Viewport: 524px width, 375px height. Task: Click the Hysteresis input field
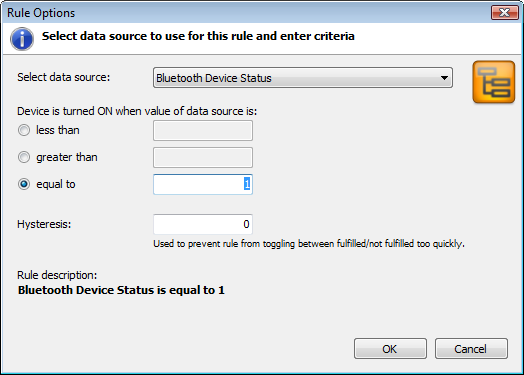click(203, 224)
